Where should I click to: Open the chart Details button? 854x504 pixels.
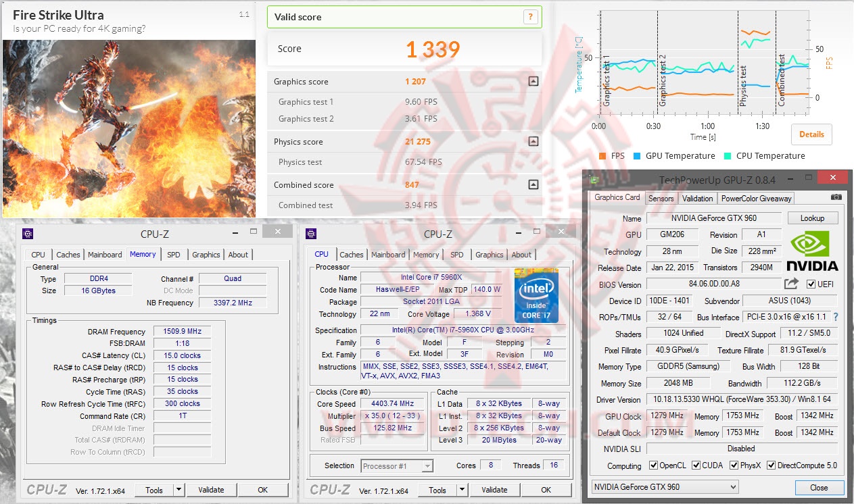click(811, 134)
